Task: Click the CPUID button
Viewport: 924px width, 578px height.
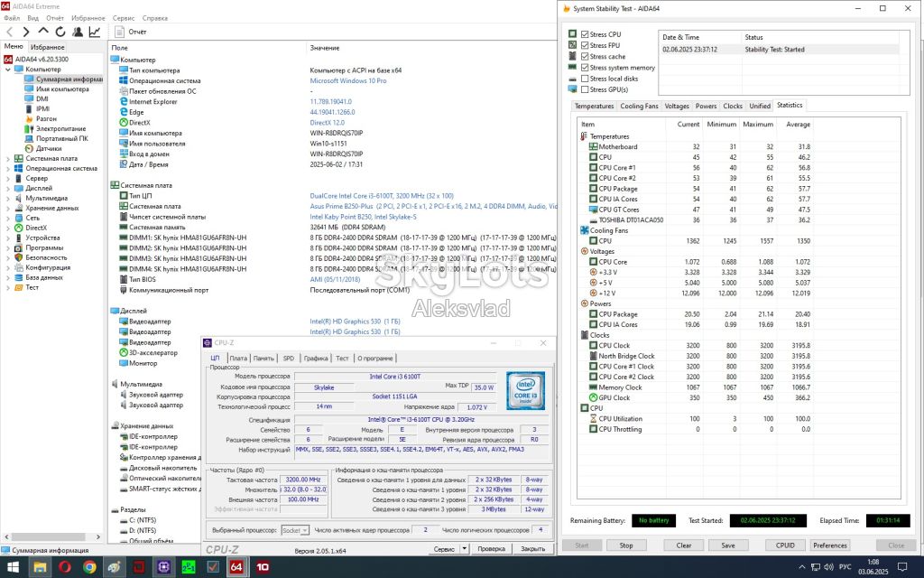Action: [785, 545]
